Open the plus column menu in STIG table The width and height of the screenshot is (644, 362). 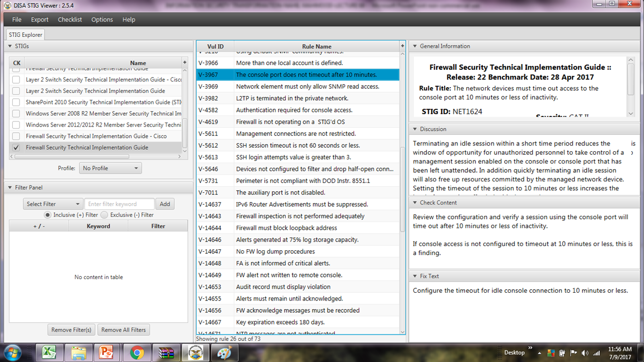pos(185,63)
